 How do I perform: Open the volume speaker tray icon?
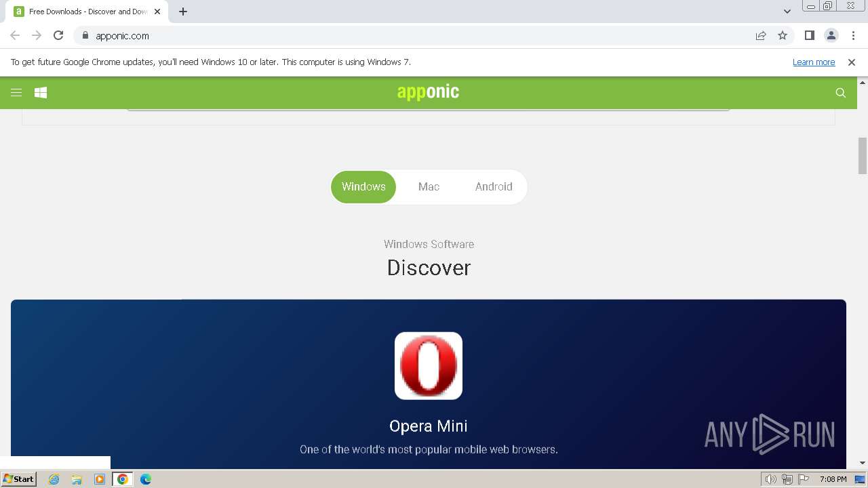[771, 479]
